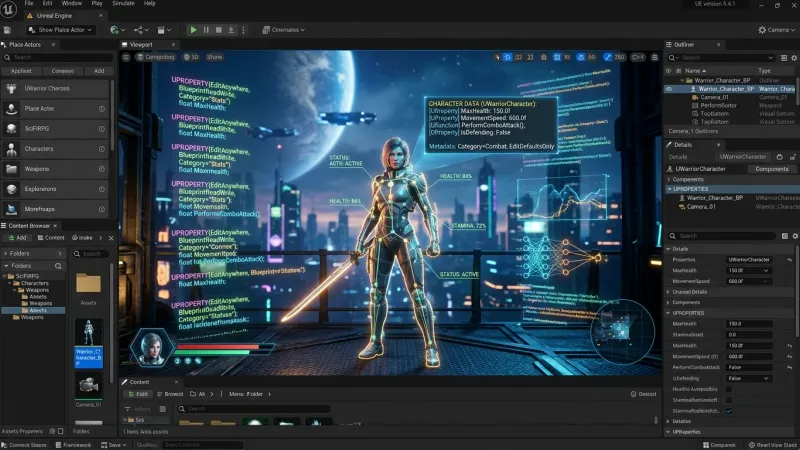Open the Outliner search filter dropdown arrow
The height and width of the screenshot is (450, 800).
pos(770,58)
